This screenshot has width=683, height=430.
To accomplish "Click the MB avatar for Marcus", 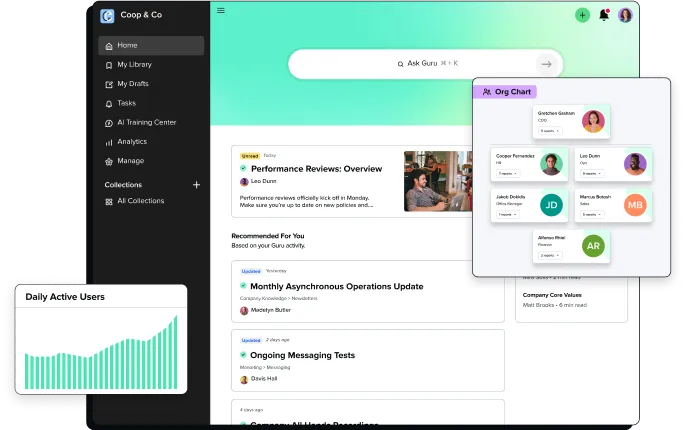I will pyautogui.click(x=635, y=205).
